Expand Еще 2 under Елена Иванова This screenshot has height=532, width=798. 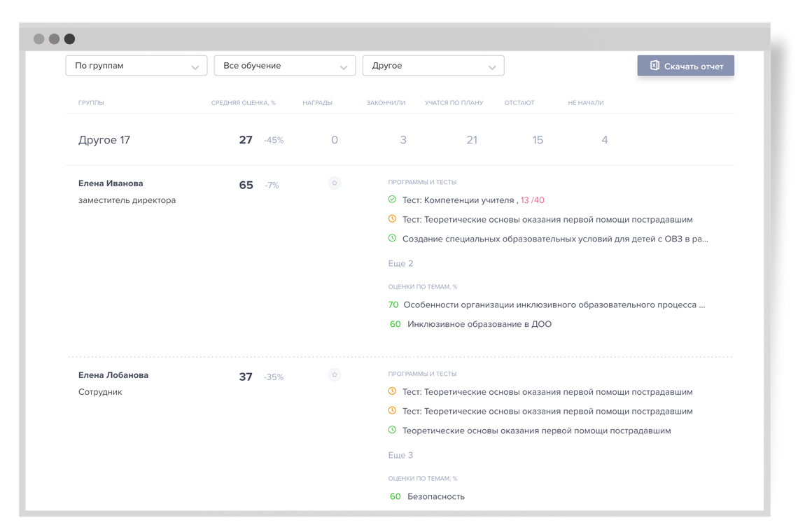coord(400,263)
